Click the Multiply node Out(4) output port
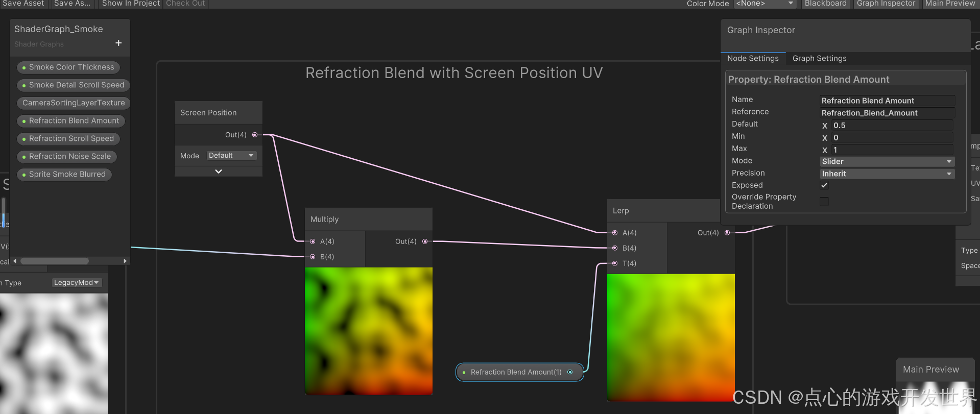 point(425,241)
